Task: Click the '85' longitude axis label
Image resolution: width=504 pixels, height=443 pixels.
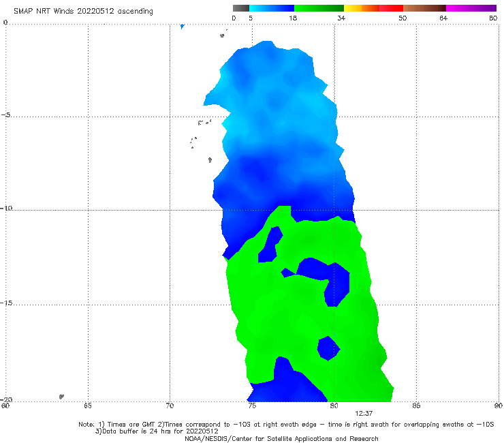Action: (416, 406)
